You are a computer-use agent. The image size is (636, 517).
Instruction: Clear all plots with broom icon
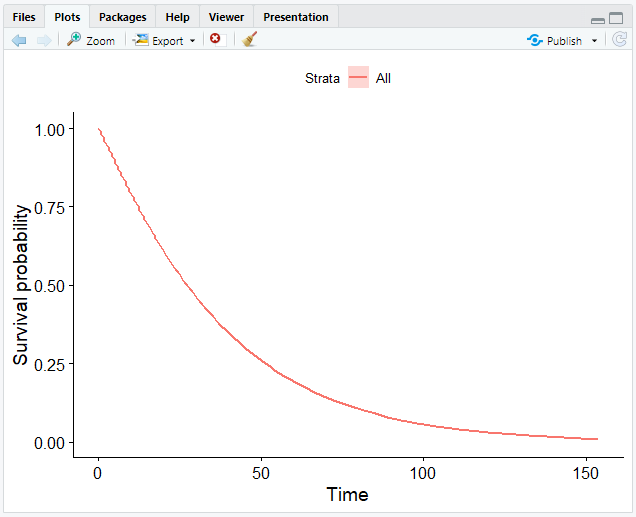pos(249,39)
